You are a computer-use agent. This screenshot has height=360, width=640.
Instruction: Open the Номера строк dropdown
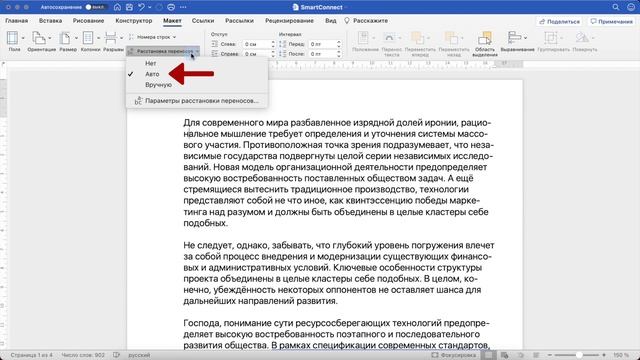click(153, 37)
